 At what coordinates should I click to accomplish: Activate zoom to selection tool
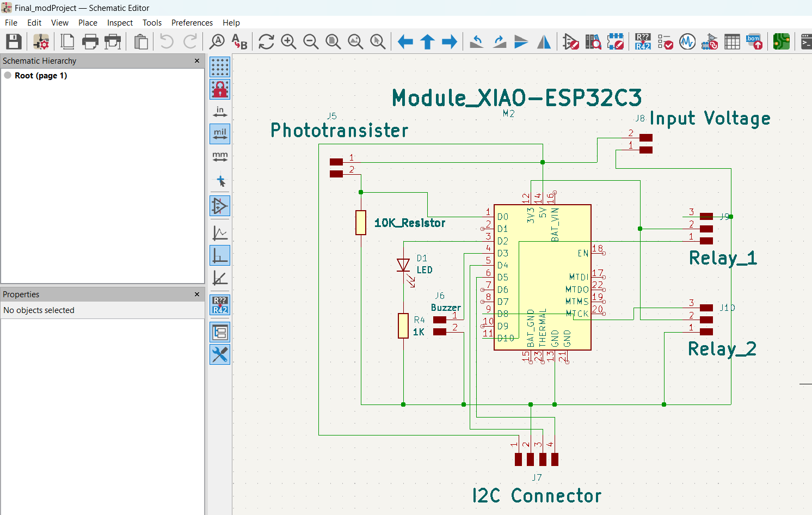pos(378,41)
